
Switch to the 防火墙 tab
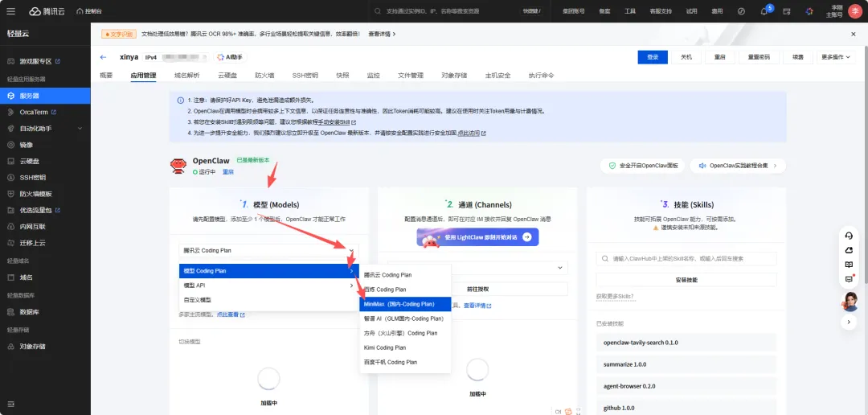(264, 76)
